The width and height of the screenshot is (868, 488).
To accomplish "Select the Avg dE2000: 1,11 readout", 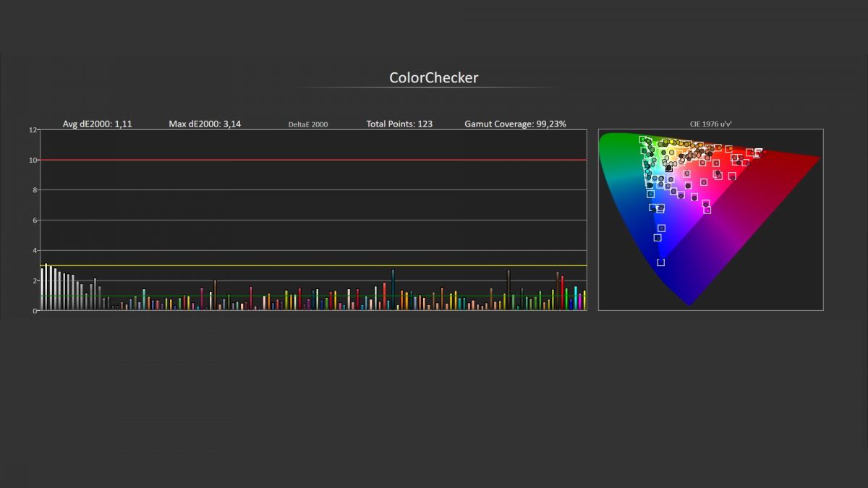I will (x=98, y=124).
